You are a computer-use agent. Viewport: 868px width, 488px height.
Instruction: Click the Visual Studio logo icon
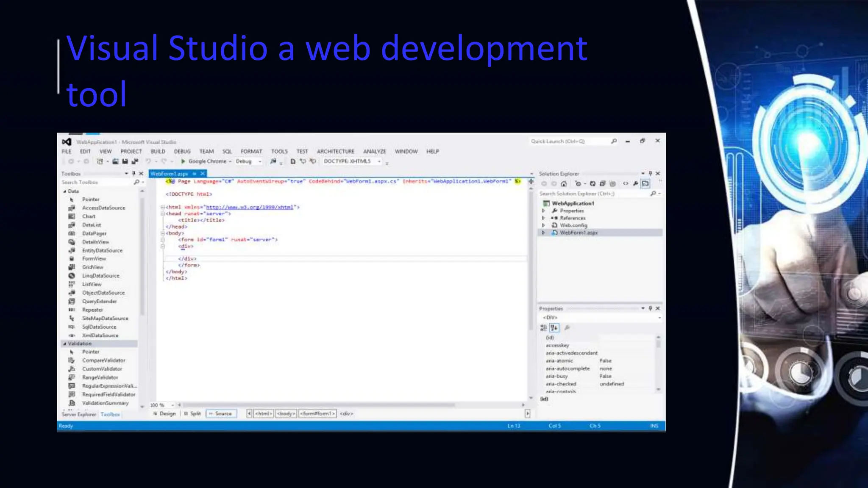(x=67, y=142)
